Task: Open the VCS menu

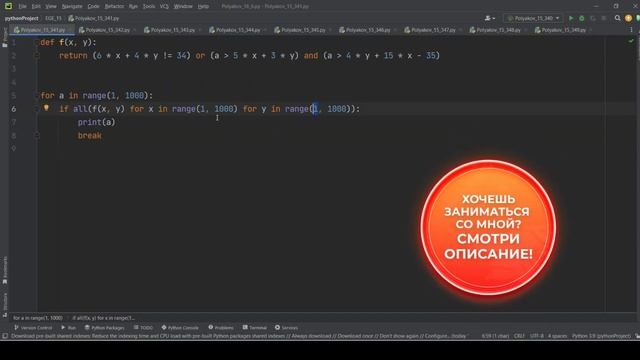Action: 164,6
